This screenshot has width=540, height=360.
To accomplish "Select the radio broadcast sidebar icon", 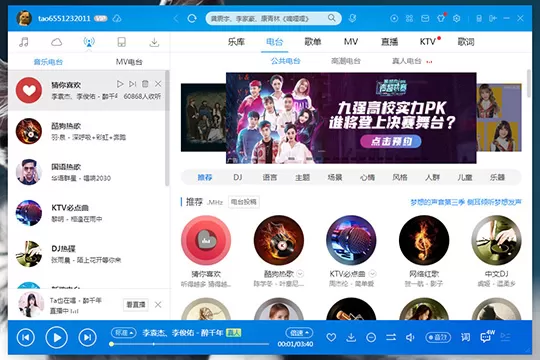I will 89,42.
